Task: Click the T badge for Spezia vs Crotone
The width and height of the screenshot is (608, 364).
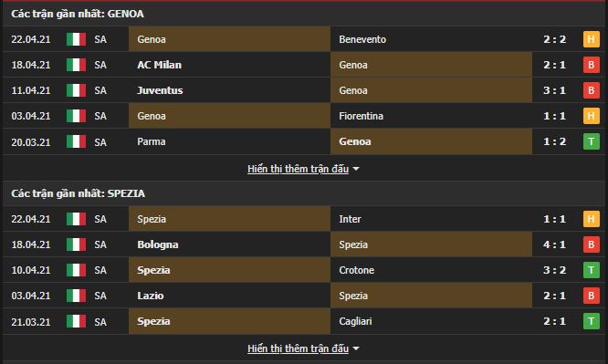Action: (x=591, y=270)
